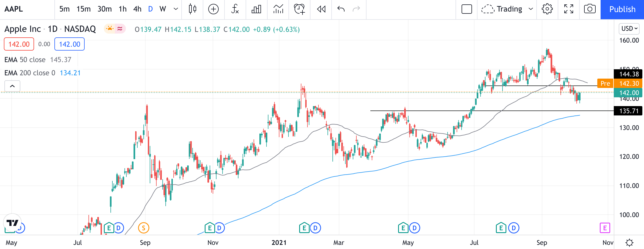The height and width of the screenshot is (249, 644).
Task: Select the EMA 50 close indicator legend
Action: coord(38,60)
